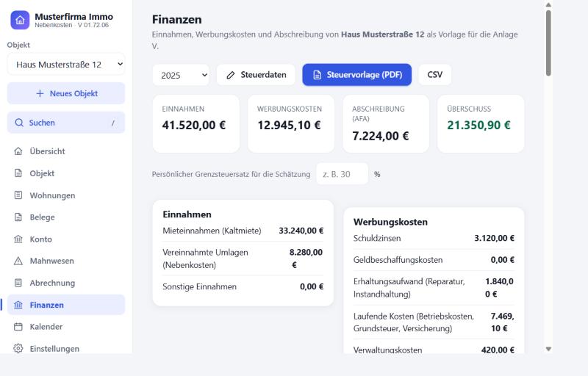588x376 pixels.
Task: Click the Mahnwesen warning triangle icon
Action: tap(18, 261)
